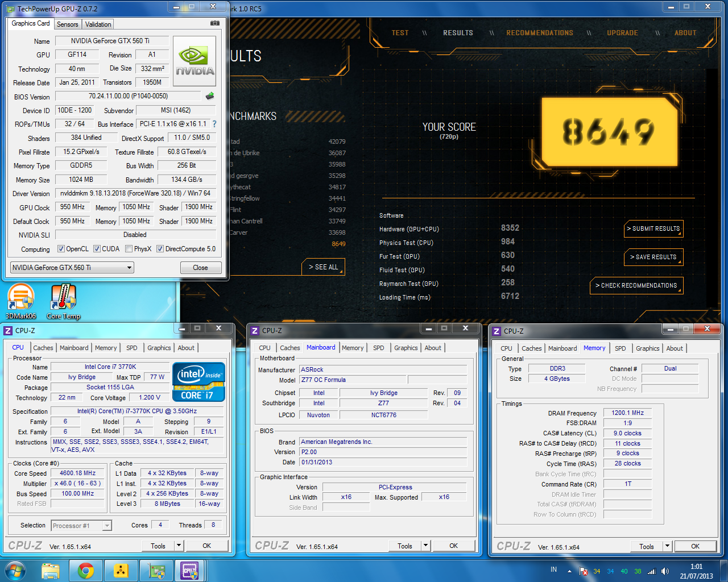Click SAVE RESULTS button
This screenshot has width=728, height=582.
(x=653, y=257)
